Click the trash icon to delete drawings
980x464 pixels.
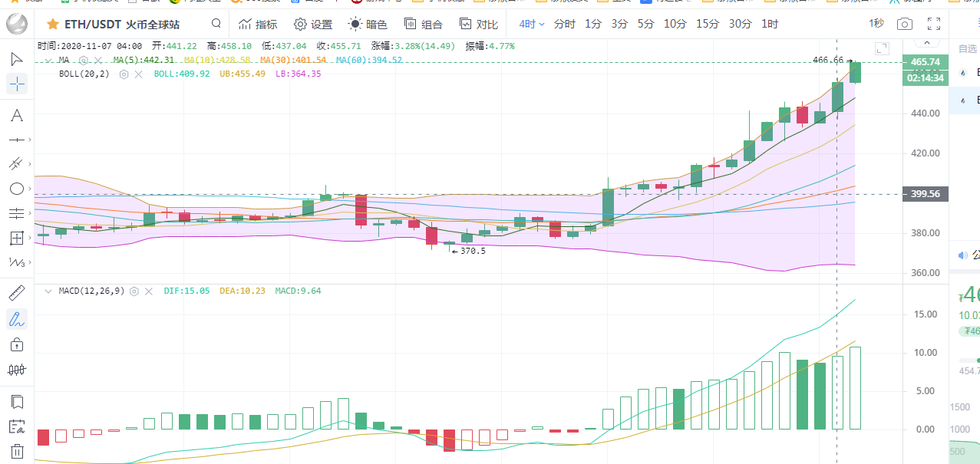[x=17, y=451]
